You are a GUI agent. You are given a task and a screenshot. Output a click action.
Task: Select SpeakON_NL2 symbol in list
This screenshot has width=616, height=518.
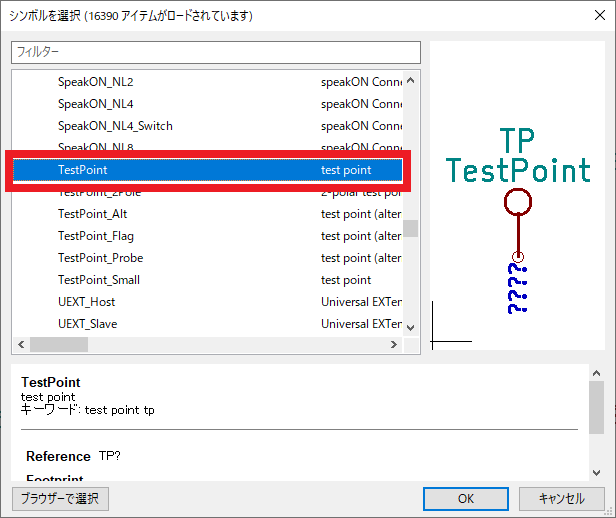(x=96, y=81)
